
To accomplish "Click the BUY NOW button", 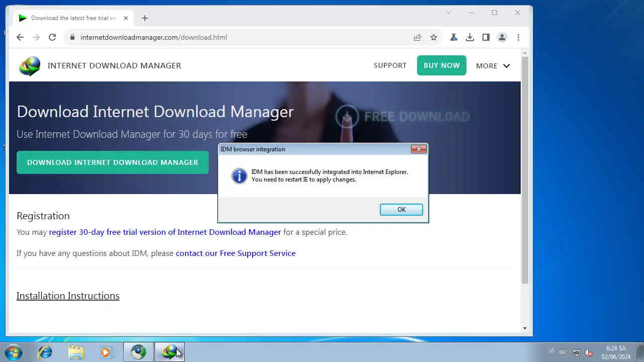I will point(442,65).
